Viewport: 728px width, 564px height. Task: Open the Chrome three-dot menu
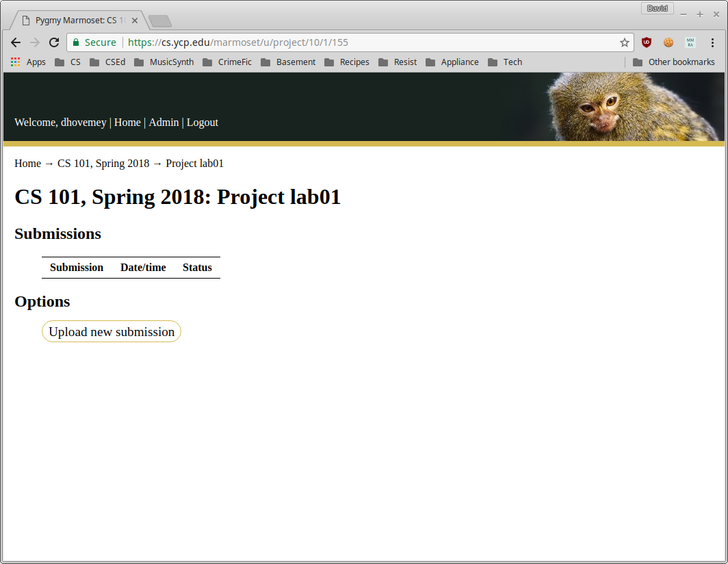click(x=712, y=42)
